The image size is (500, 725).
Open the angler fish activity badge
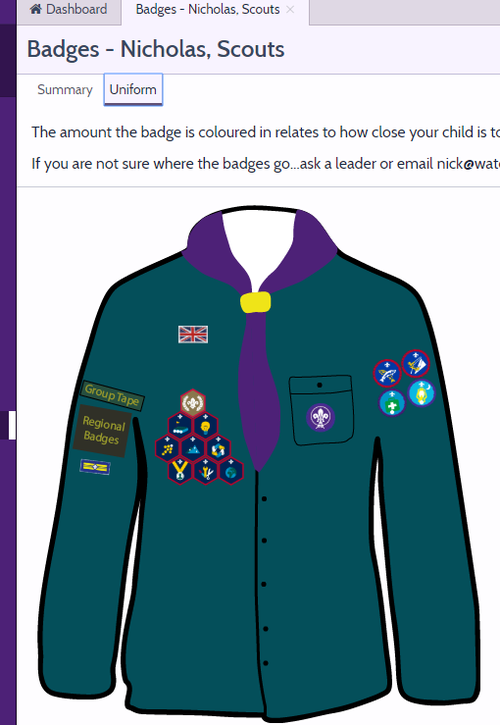tap(387, 373)
